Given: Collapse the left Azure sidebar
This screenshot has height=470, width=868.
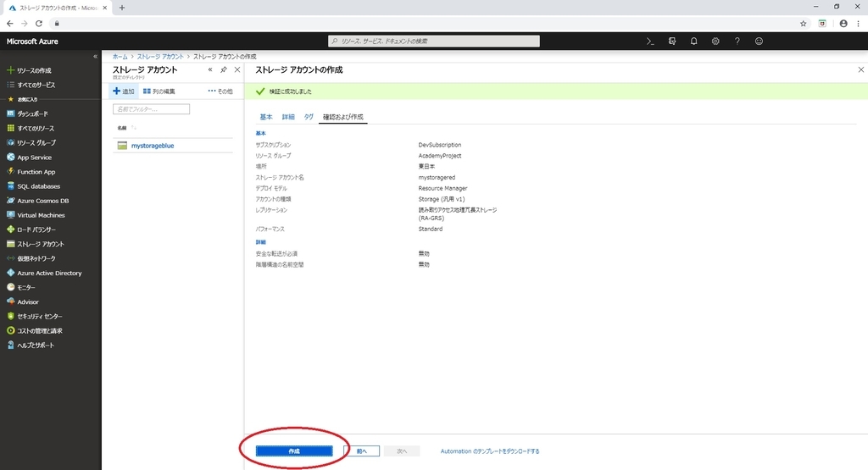Looking at the screenshot, I should point(95,57).
